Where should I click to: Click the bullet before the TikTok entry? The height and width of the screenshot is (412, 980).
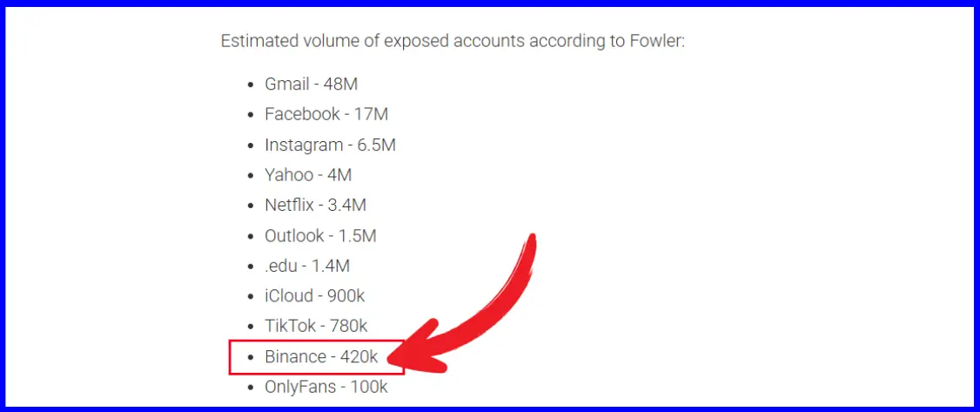pyautogui.click(x=252, y=327)
